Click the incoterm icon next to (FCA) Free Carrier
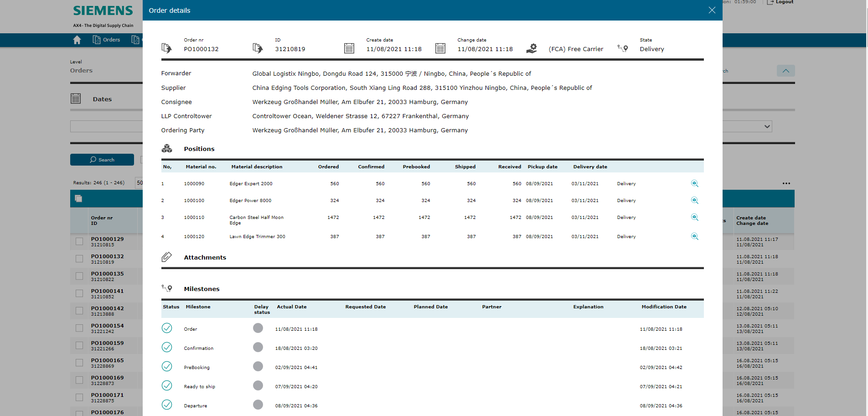 click(532, 47)
